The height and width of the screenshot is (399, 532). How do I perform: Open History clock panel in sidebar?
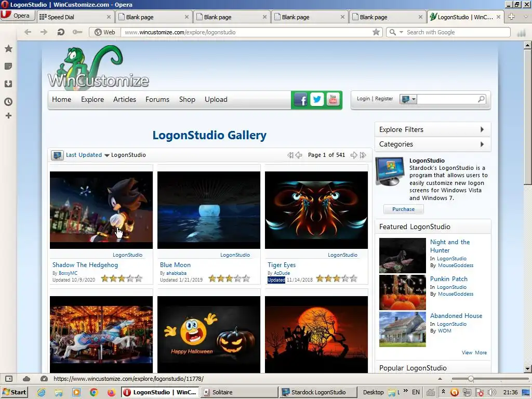pos(8,101)
